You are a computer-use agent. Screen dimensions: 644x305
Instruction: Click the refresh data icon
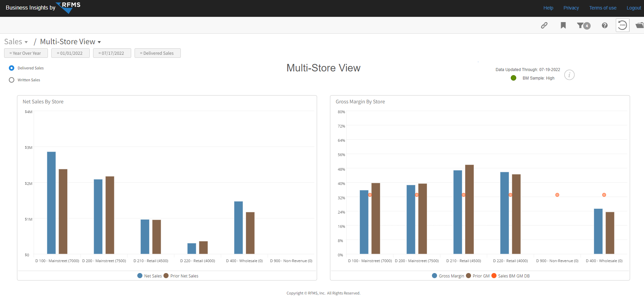[623, 25]
